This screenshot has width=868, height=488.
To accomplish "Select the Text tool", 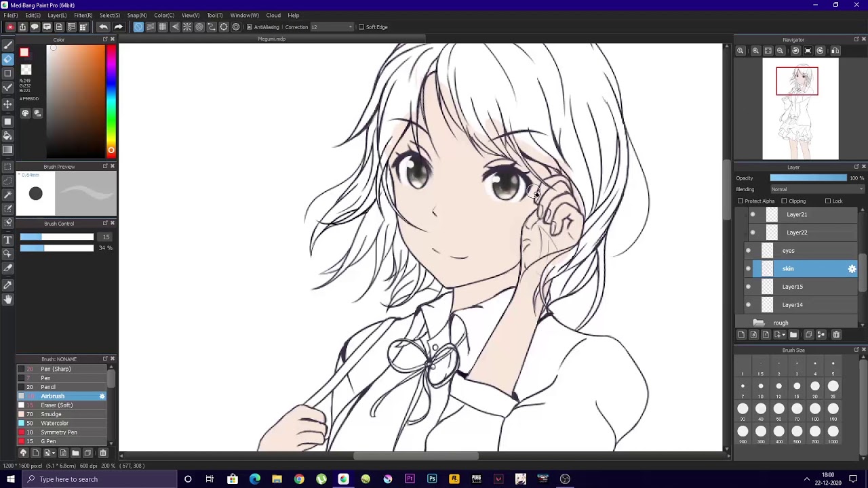I will pyautogui.click(x=7, y=239).
